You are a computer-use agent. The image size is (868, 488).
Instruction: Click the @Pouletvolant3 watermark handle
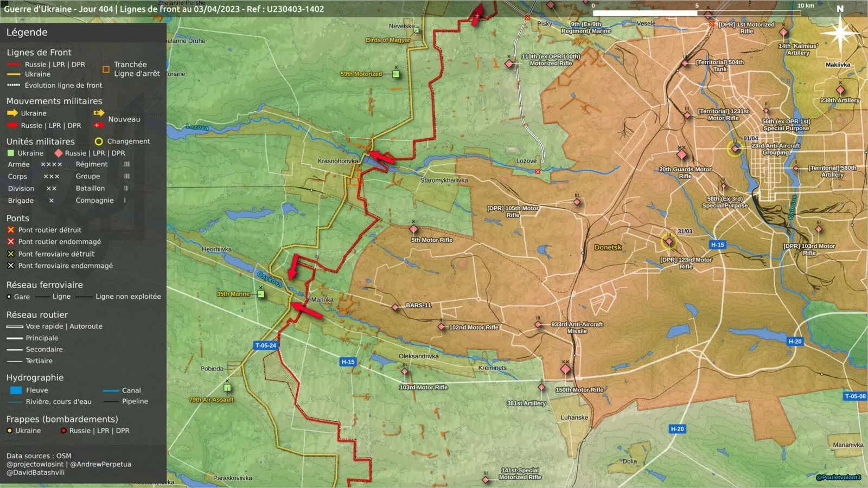tap(838, 478)
